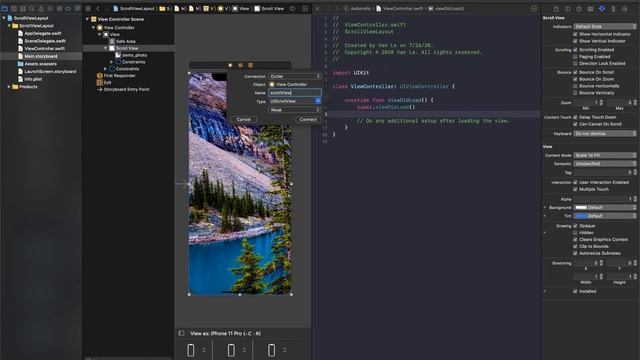Viewport: 640px width, 360px height.
Task: Open the Semantic Unspecified dropdown
Action: tap(605, 164)
